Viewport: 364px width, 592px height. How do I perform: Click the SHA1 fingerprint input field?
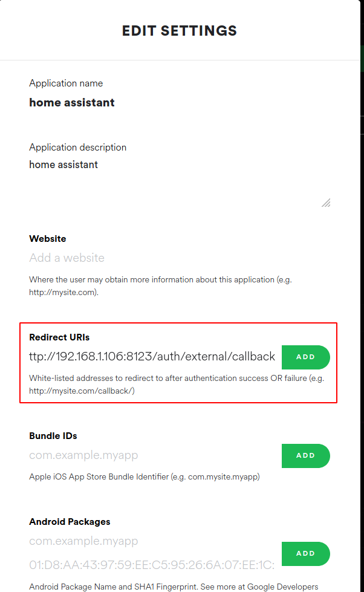tap(152, 565)
